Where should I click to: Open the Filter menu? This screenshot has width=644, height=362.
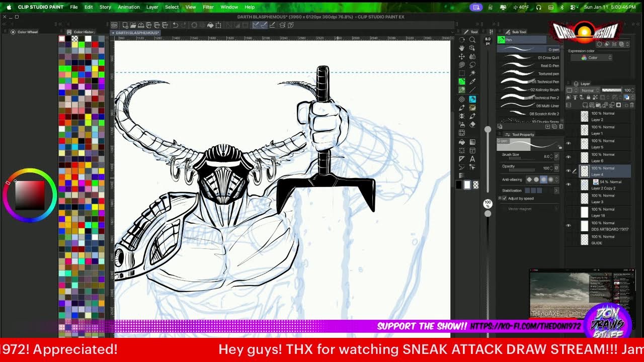[x=208, y=7]
